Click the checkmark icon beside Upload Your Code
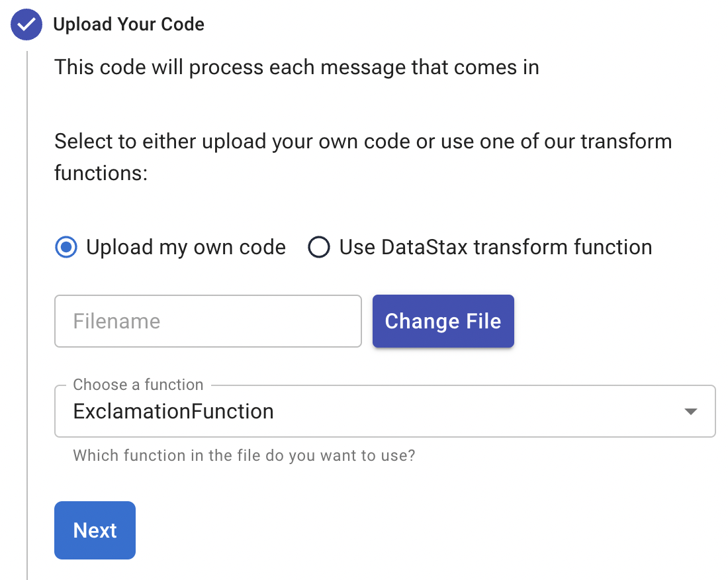This screenshot has width=728, height=580. click(26, 25)
